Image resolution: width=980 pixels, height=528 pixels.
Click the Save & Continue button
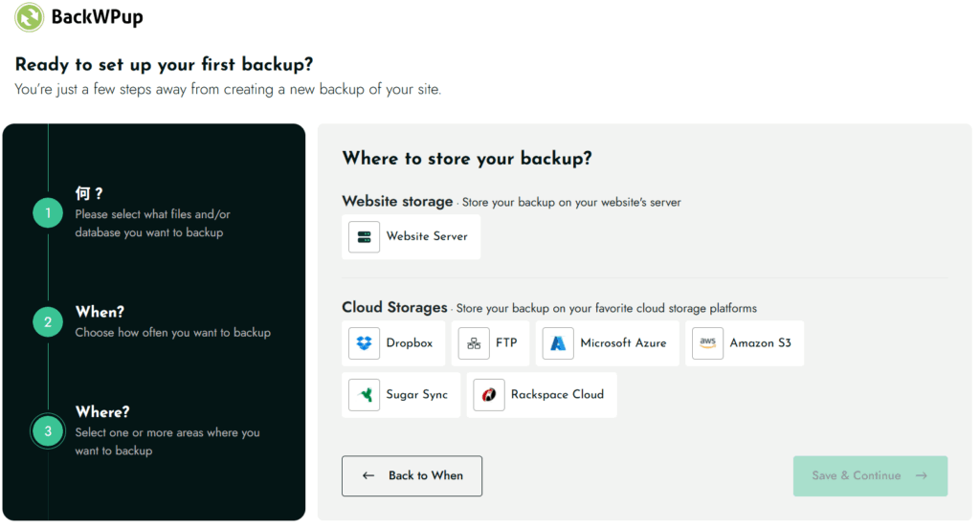click(x=870, y=475)
